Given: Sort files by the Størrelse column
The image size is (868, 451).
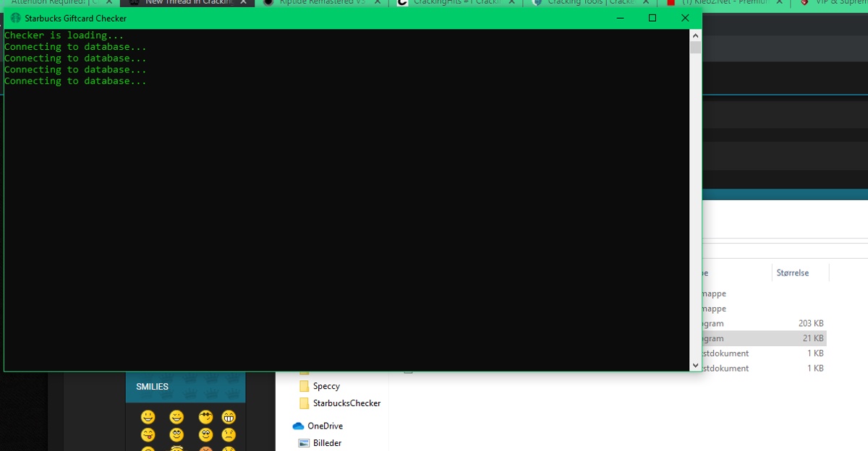Looking at the screenshot, I should (792, 273).
